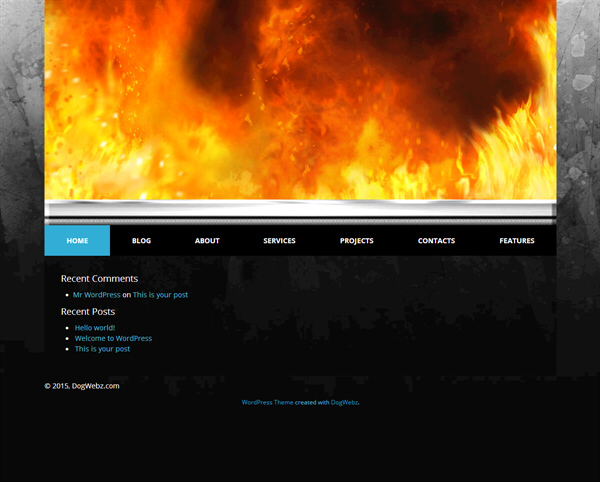This screenshot has height=482, width=600.
Task: Open the Home menu item
Action: tap(77, 241)
